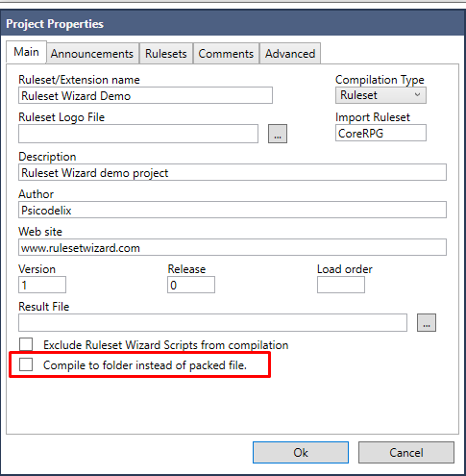Image resolution: width=466 pixels, height=476 pixels.
Task: Click the Import Ruleset CoreRPG field
Action: 380,133
